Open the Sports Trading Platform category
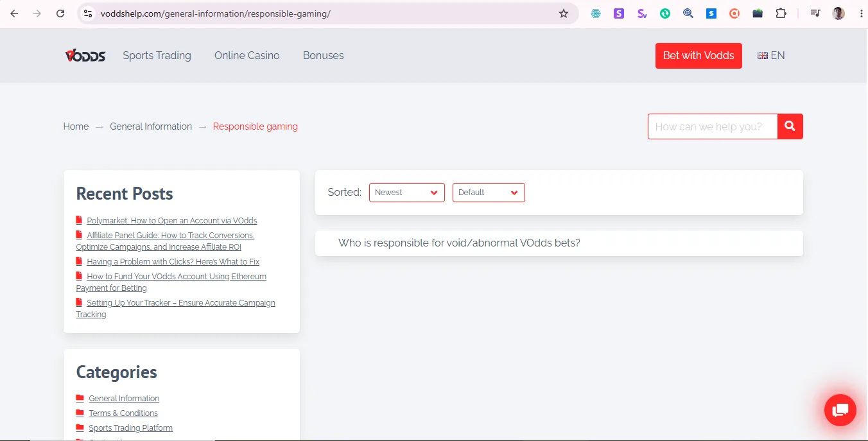The image size is (868, 441). pyautogui.click(x=131, y=428)
